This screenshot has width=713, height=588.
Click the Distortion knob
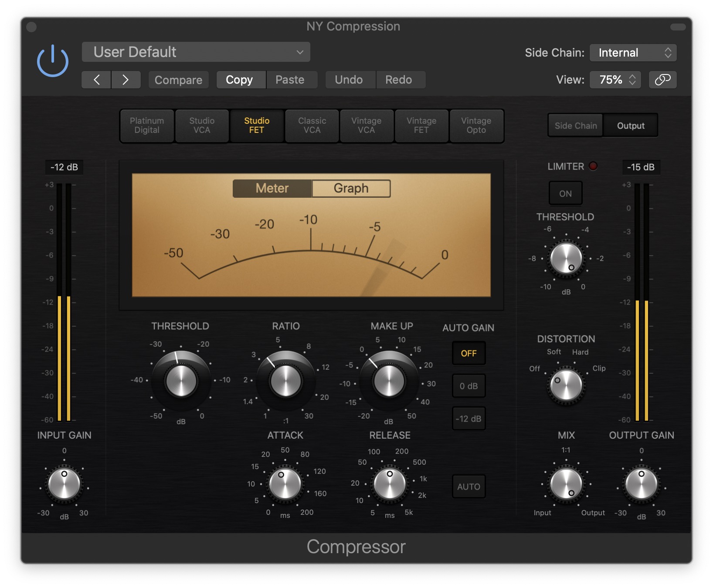tap(566, 385)
